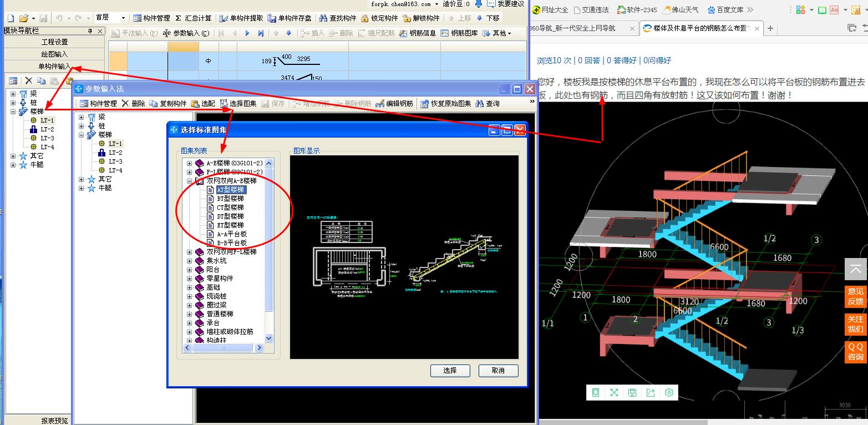Open 百度文库 browser bookmark
This screenshot has width=868, height=425.
tap(724, 9)
